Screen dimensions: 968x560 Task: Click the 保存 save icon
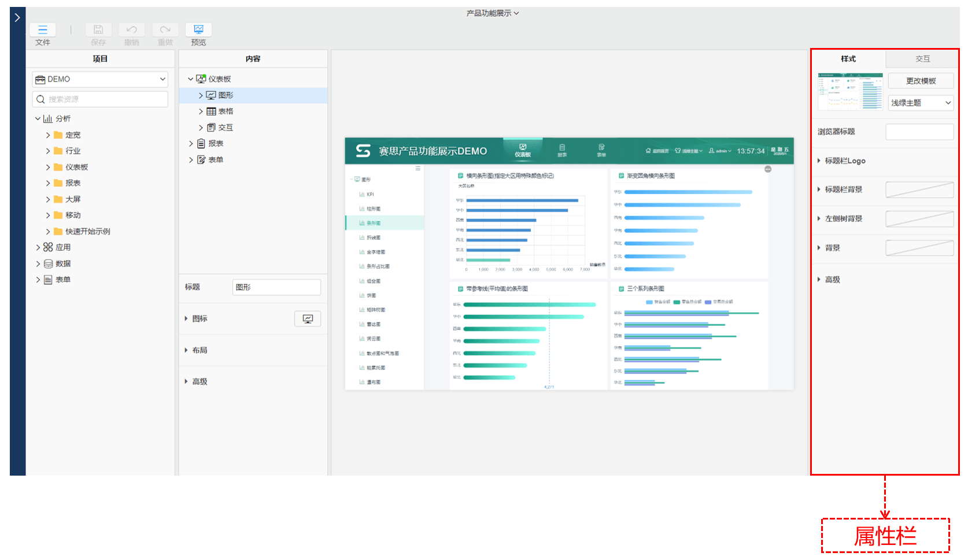click(x=98, y=30)
